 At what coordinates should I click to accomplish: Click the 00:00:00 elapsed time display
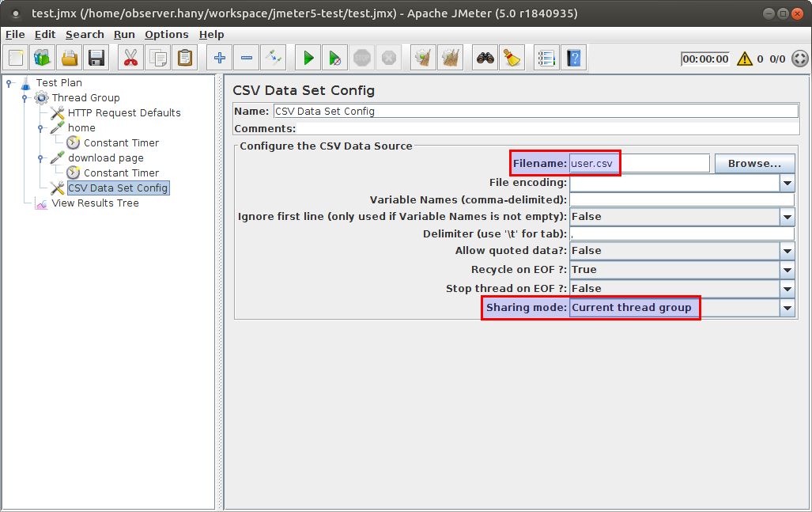[704, 59]
